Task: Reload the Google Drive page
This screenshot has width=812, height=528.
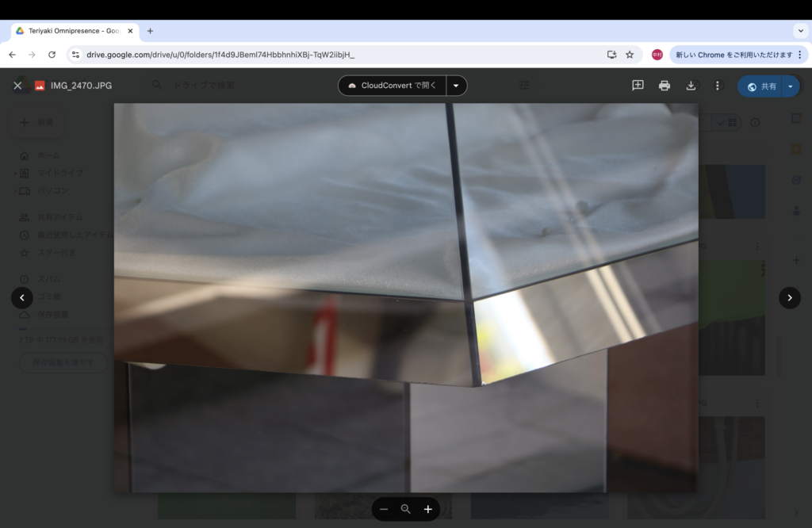Action: (52, 55)
